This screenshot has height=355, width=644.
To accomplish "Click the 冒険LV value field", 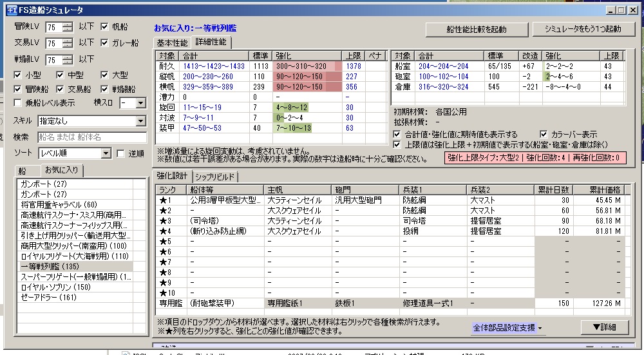I will (x=54, y=27).
